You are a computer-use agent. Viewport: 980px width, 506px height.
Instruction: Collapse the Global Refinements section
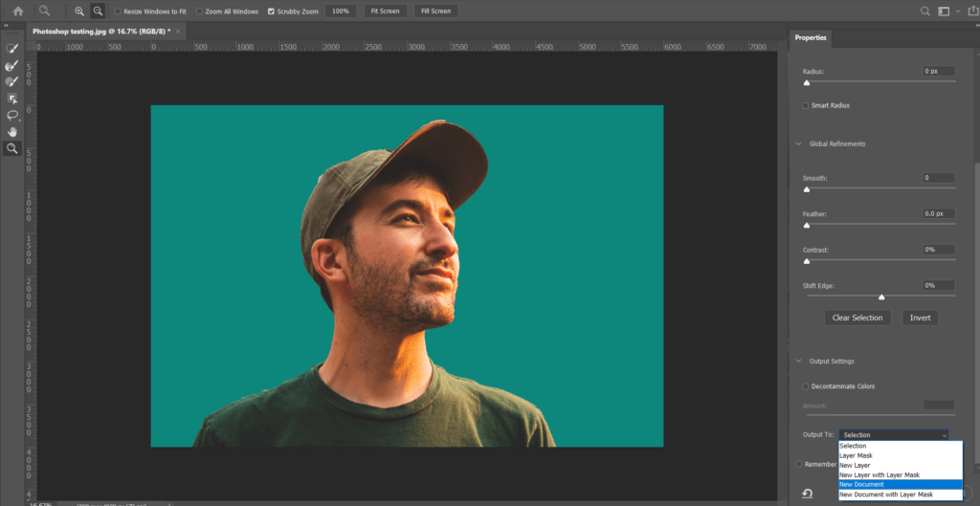[798, 143]
